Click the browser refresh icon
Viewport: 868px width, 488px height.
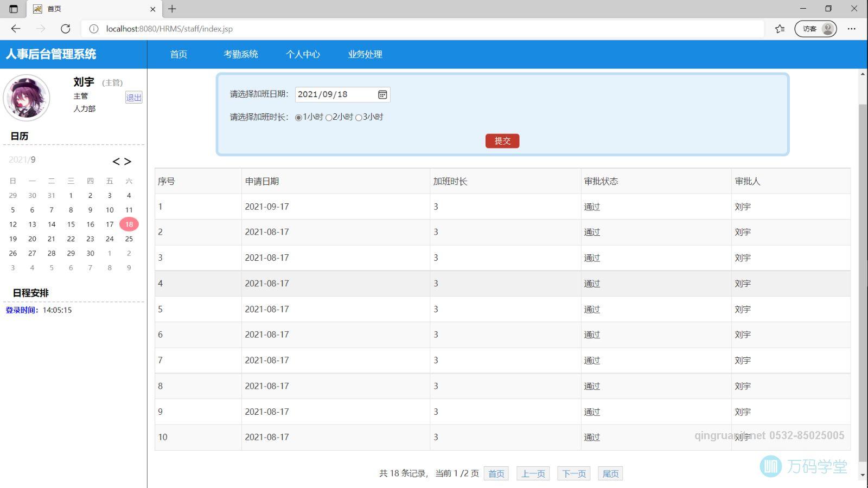pyautogui.click(x=66, y=29)
